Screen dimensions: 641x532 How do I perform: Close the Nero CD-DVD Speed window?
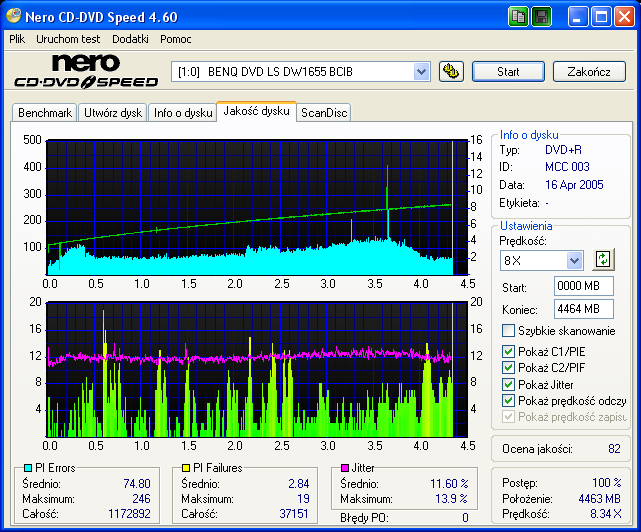pos(624,17)
